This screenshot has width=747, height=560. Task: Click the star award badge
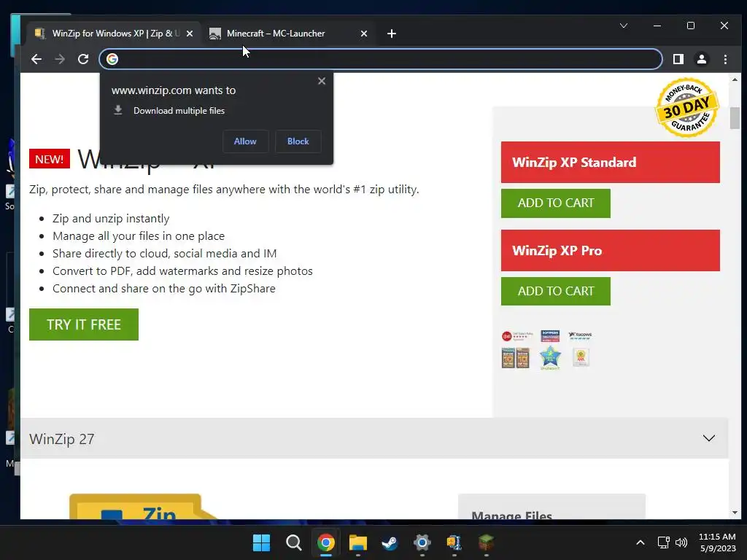point(550,357)
